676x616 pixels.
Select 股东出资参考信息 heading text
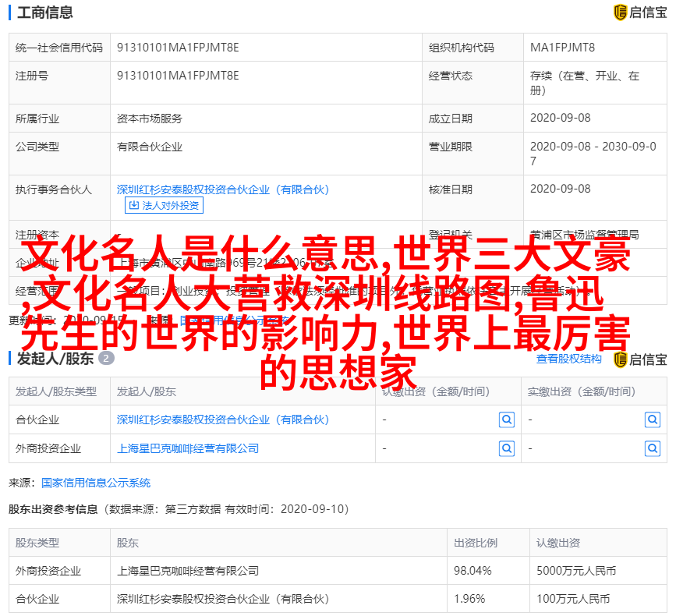(x=53, y=509)
